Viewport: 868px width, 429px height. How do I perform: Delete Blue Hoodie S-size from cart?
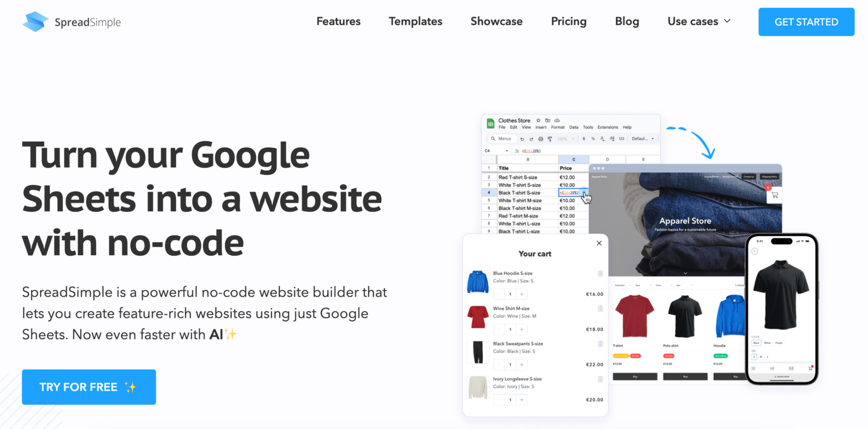point(600,274)
